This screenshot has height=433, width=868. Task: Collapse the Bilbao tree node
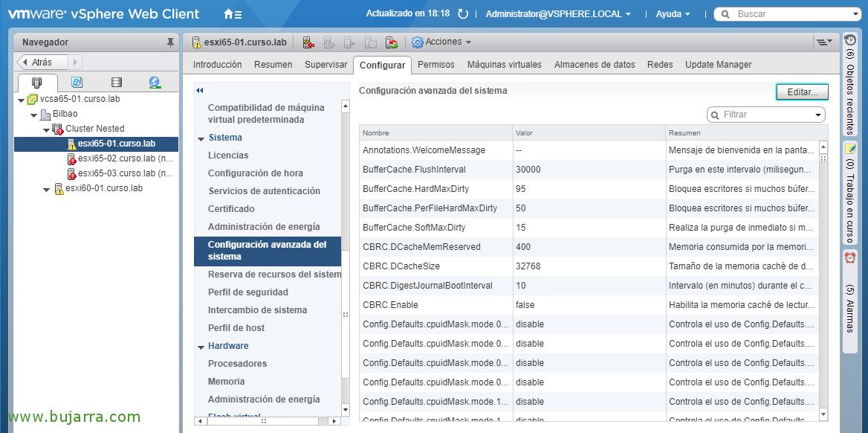point(33,115)
